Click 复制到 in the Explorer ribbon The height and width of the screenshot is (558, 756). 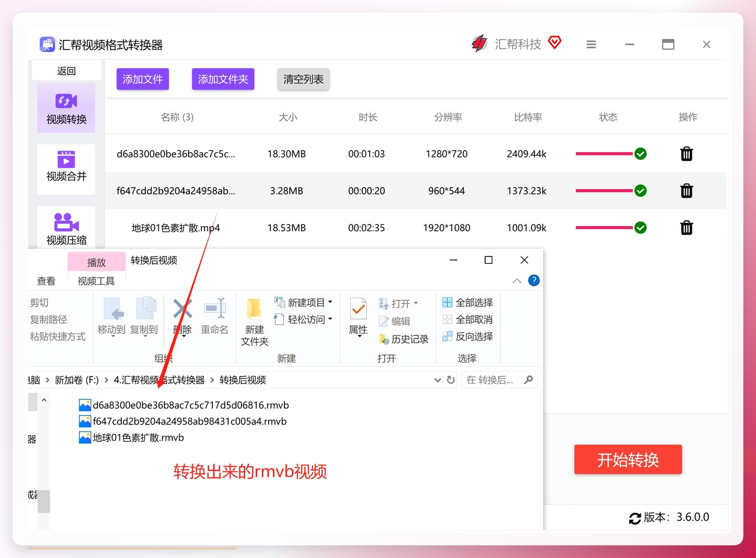tap(144, 316)
